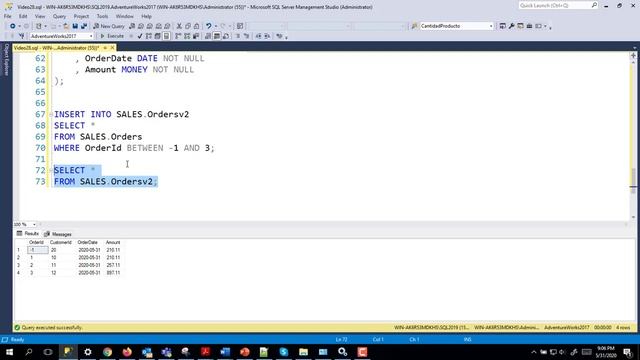Screen dimensions: 640x360
Task: Click the Results to Text icon
Action: coord(208,36)
